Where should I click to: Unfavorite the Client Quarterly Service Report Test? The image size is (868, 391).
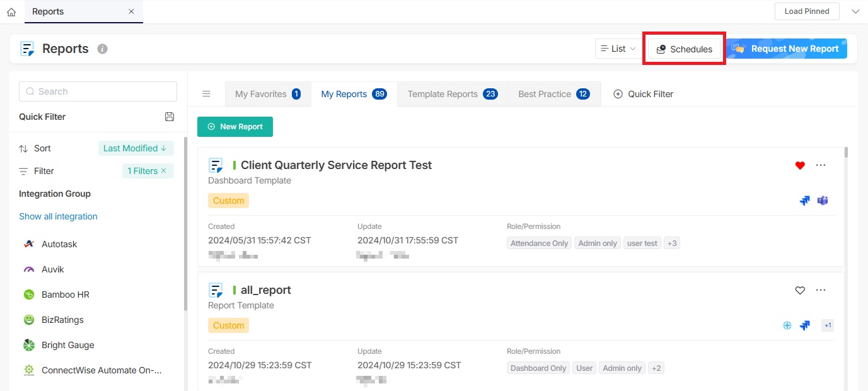click(x=800, y=165)
